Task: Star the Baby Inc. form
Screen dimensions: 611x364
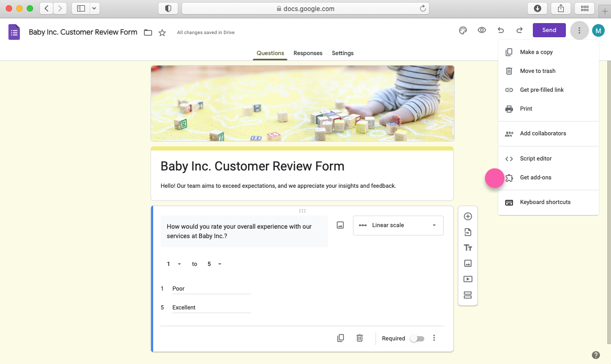Action: coord(162,33)
